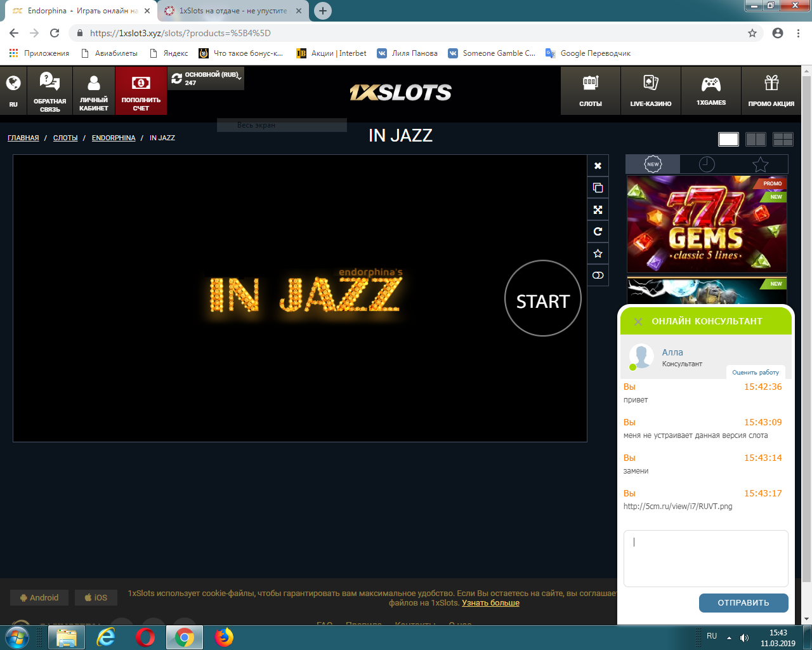Open the 777 Gems game thumbnail

pos(707,224)
